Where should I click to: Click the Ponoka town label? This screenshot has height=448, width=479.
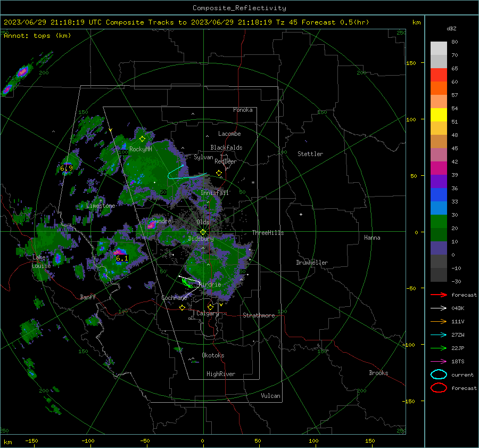[x=243, y=110]
